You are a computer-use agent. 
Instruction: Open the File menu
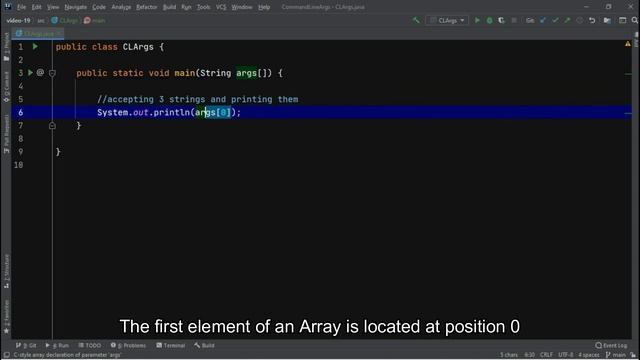[21, 7]
